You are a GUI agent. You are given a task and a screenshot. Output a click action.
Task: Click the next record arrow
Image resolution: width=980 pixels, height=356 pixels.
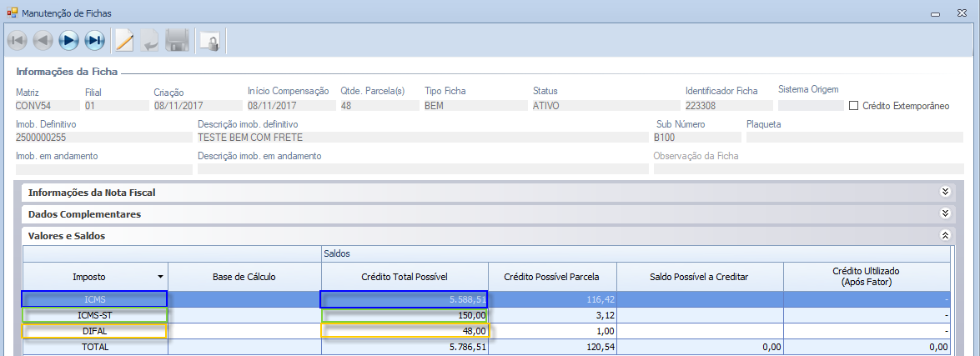click(x=68, y=40)
